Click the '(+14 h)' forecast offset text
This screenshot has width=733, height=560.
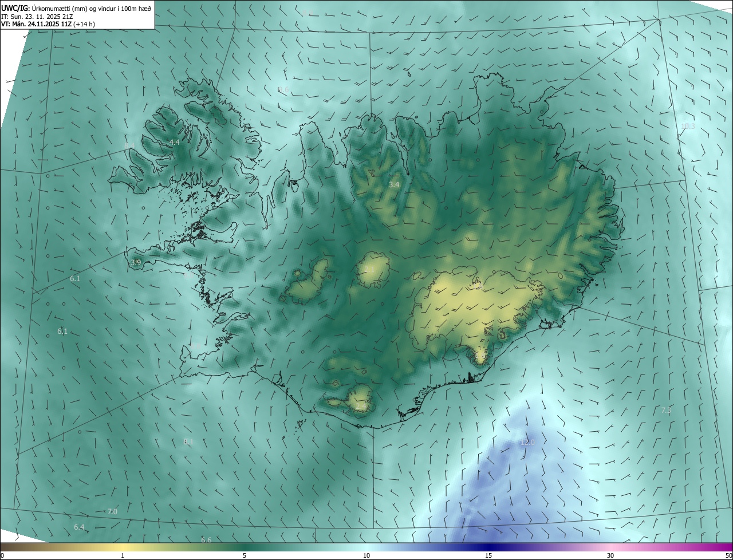(x=84, y=24)
